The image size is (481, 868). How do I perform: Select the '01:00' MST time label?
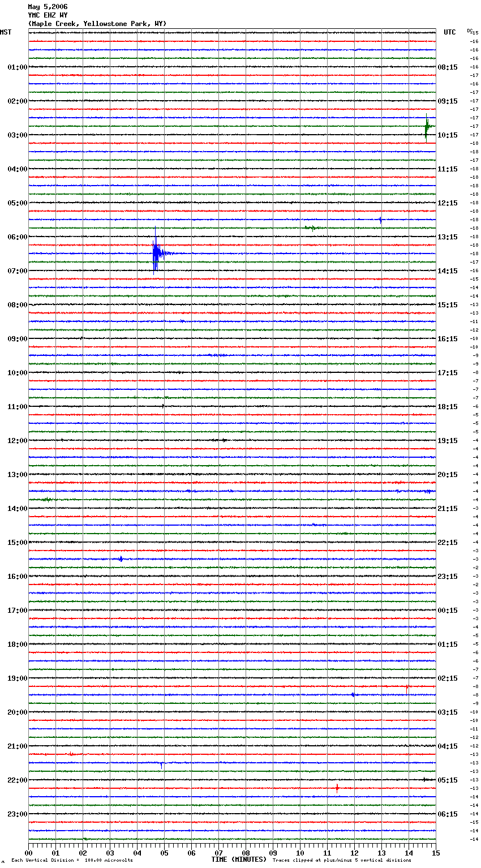(x=18, y=67)
